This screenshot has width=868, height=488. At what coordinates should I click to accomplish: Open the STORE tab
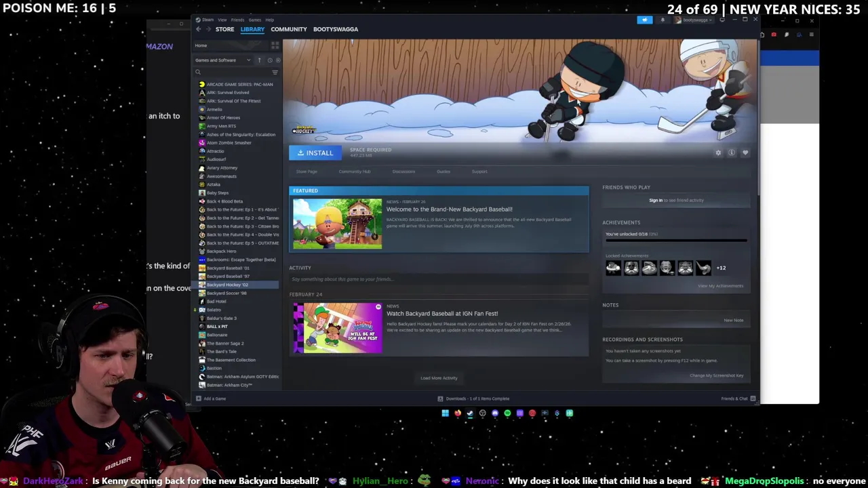[x=224, y=29]
